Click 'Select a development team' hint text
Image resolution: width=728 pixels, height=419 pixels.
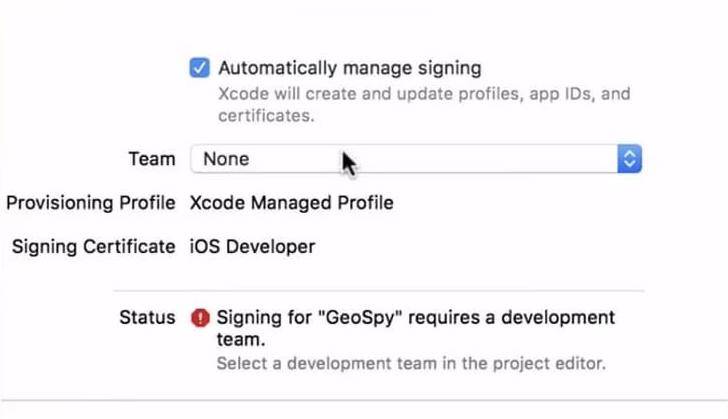(x=411, y=362)
